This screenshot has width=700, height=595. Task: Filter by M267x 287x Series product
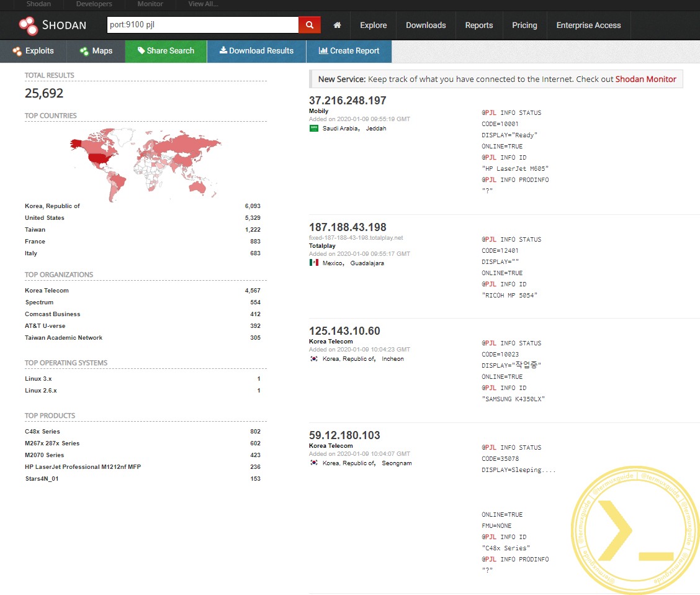[52, 443]
